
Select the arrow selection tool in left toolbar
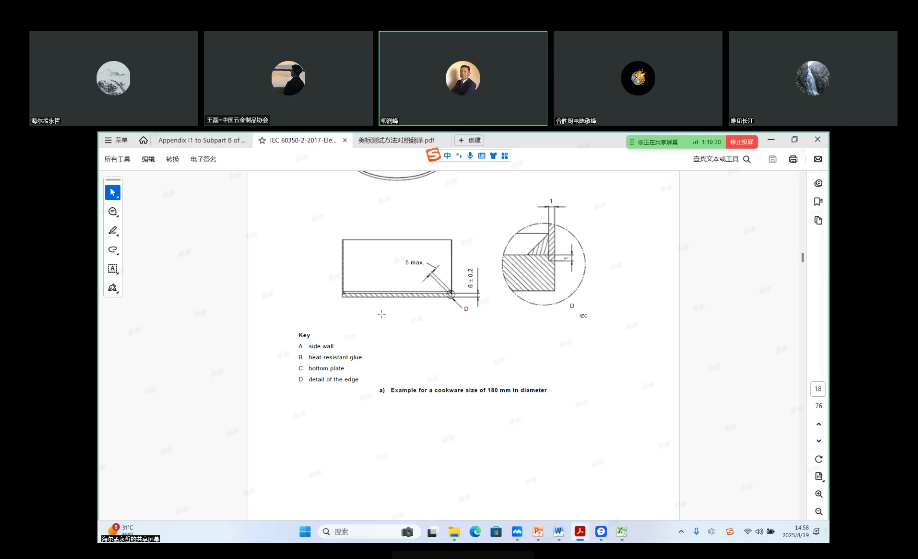click(x=113, y=192)
